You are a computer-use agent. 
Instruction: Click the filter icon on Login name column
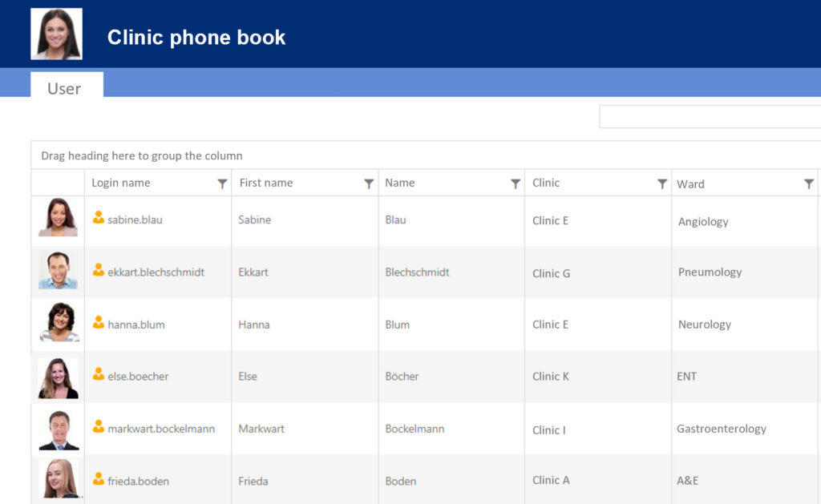222,183
